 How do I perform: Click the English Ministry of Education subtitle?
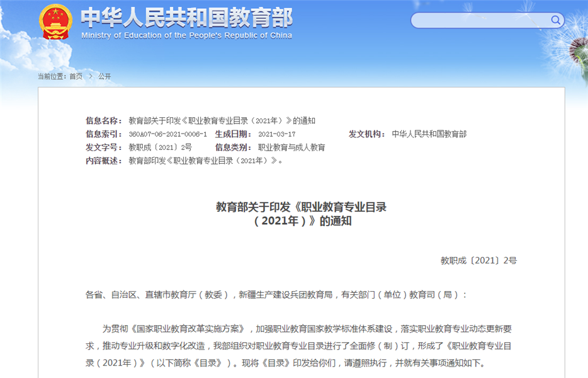[x=186, y=35]
